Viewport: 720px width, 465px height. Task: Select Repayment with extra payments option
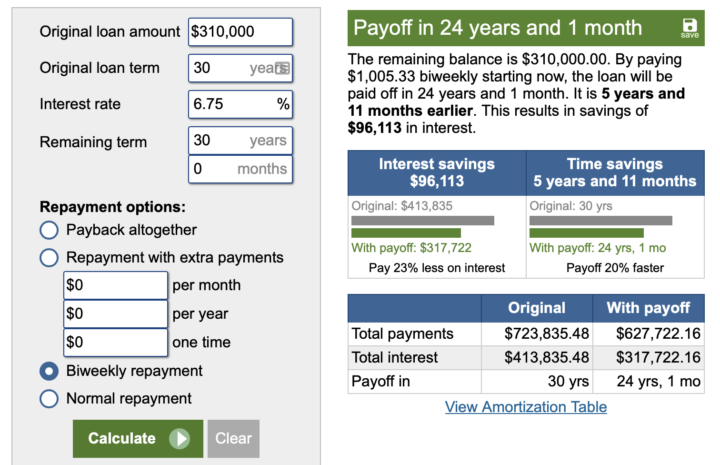pos(49,258)
